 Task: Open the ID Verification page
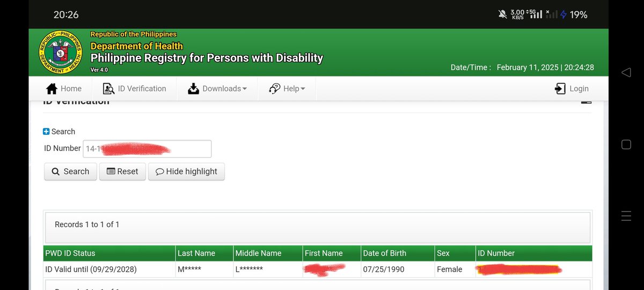[x=134, y=89]
